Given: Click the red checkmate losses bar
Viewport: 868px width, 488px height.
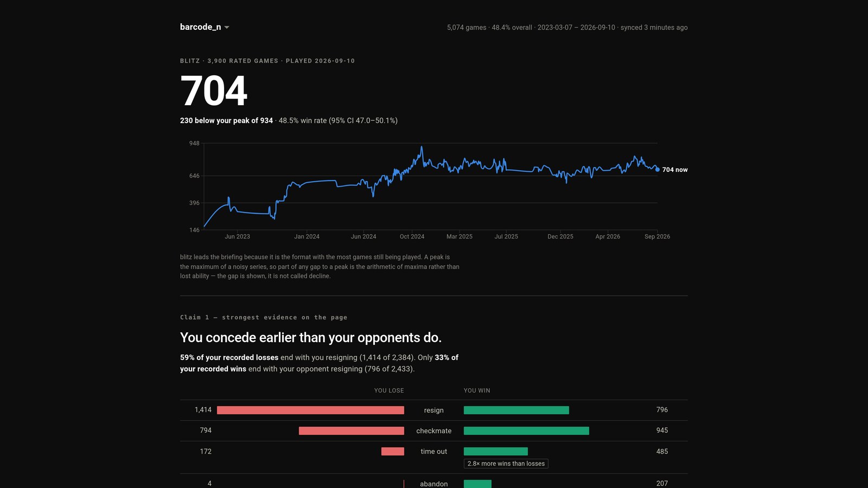Looking at the screenshot, I should click(x=352, y=431).
